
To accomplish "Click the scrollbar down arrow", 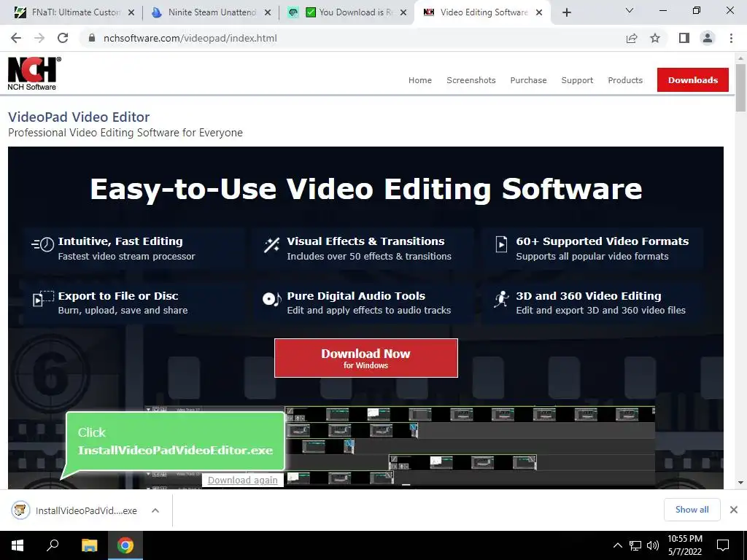I will pos(740,483).
